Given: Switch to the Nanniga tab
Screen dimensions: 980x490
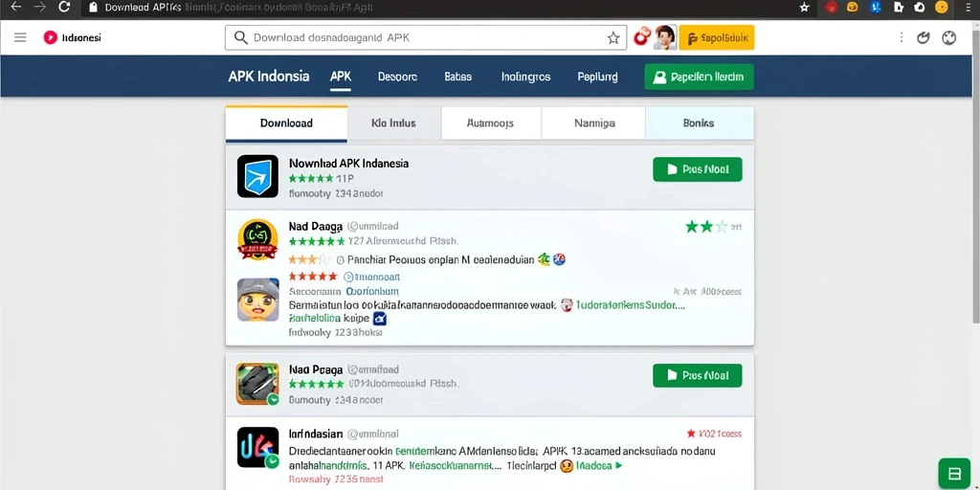Looking at the screenshot, I should coord(594,123).
